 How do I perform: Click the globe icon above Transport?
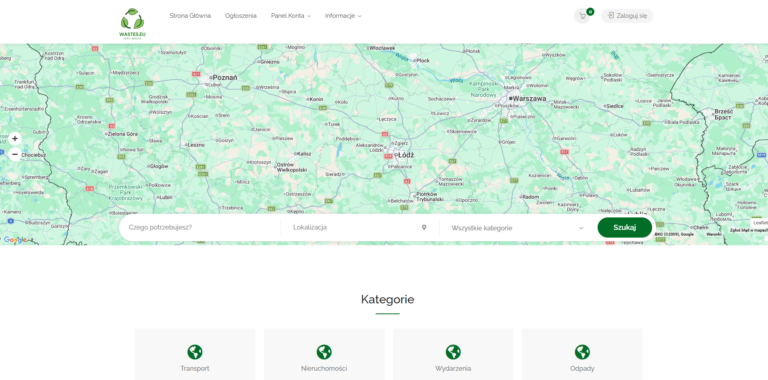[x=194, y=352]
